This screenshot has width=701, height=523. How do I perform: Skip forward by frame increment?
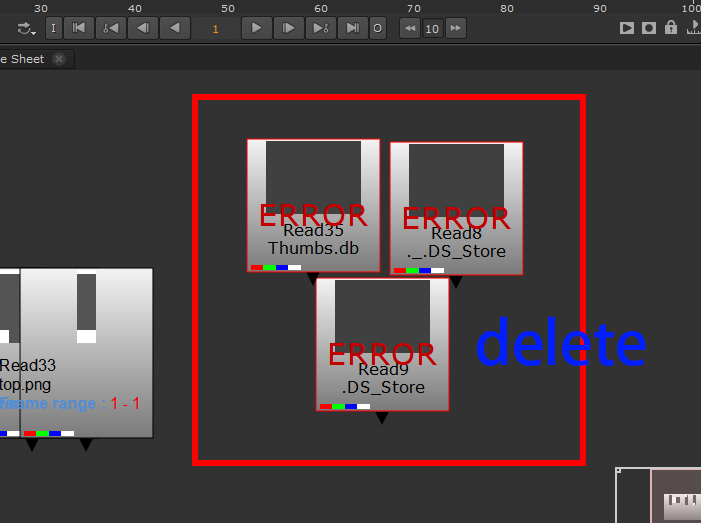(456, 28)
